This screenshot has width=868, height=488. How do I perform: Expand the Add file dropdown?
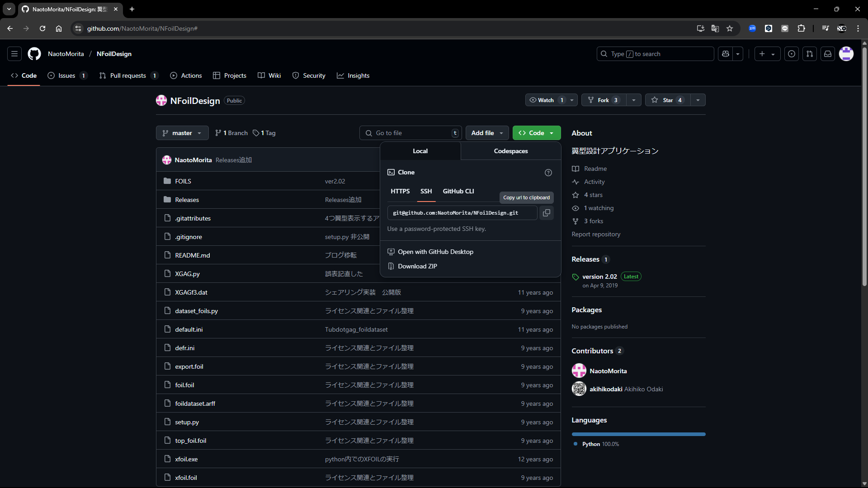coord(487,133)
